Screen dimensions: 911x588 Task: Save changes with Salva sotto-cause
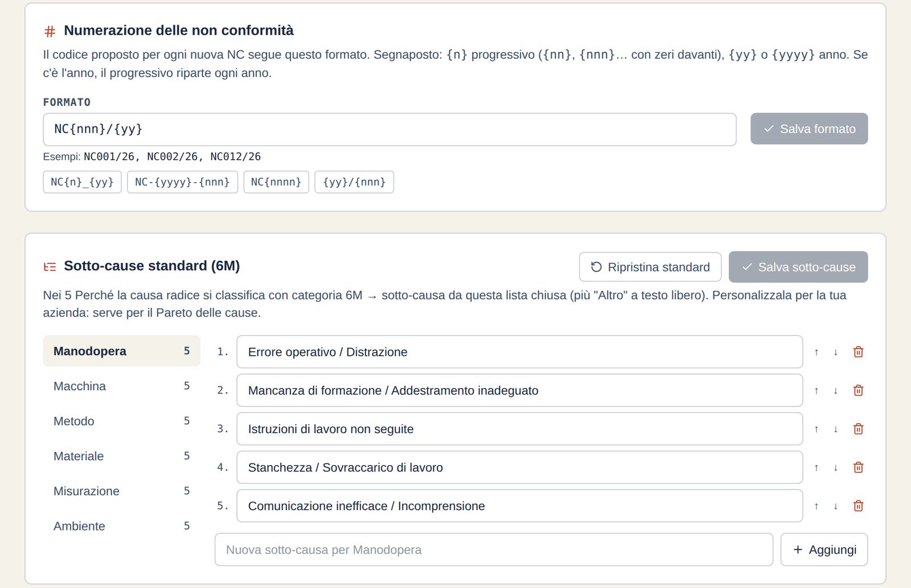(798, 267)
